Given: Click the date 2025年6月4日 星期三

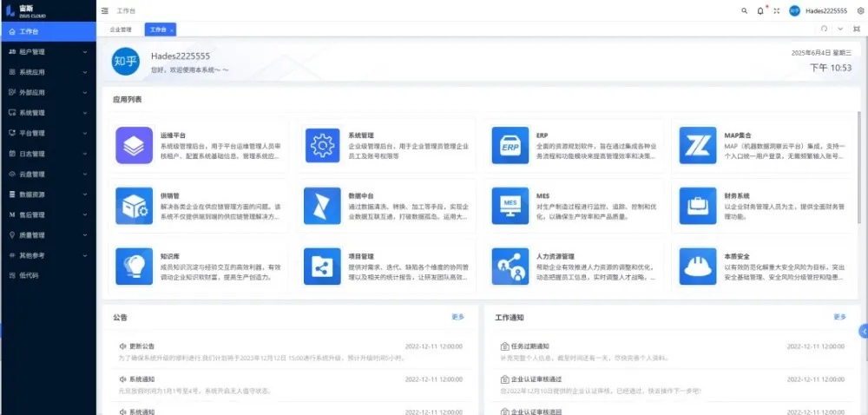Looking at the screenshot, I should [821, 53].
